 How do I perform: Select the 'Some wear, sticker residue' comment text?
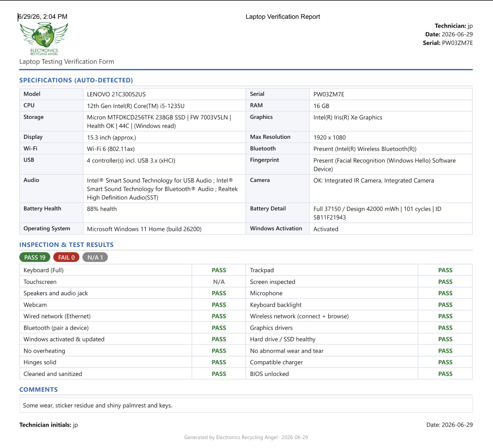(x=97, y=406)
